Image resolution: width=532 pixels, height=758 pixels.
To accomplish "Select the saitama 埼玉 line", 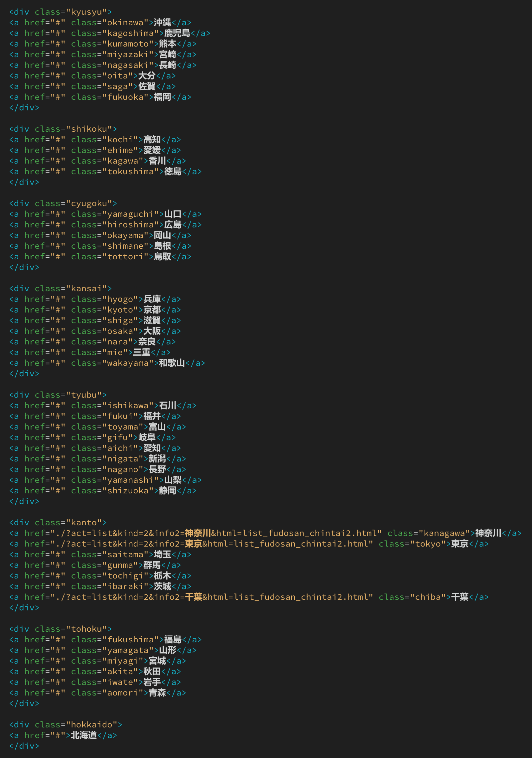I will [100, 555].
